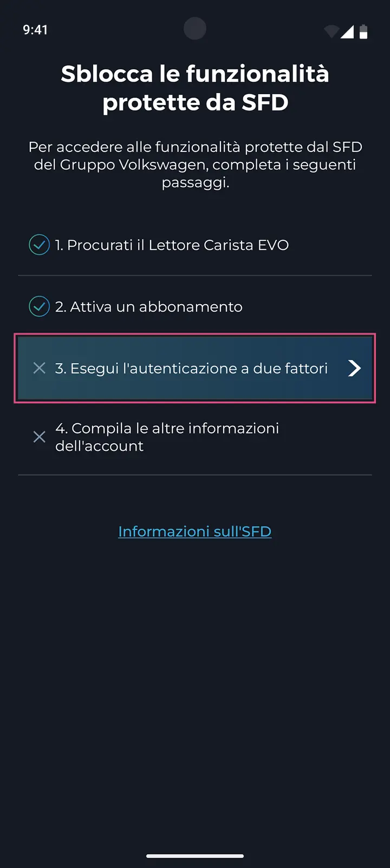Click the divider line below step 4
The width and height of the screenshot is (390, 868).
tap(195, 475)
